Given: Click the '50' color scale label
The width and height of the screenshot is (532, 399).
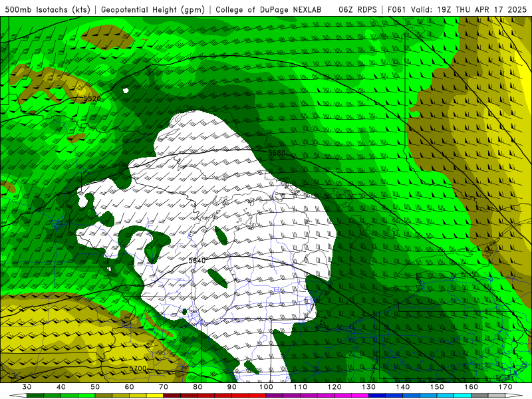Looking at the screenshot, I should 95,387.
